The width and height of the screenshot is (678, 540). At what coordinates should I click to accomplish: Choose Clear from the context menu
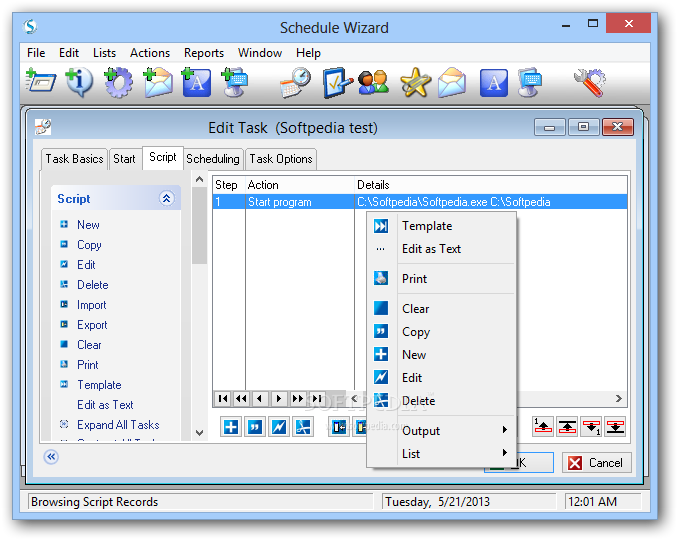pyautogui.click(x=441, y=309)
